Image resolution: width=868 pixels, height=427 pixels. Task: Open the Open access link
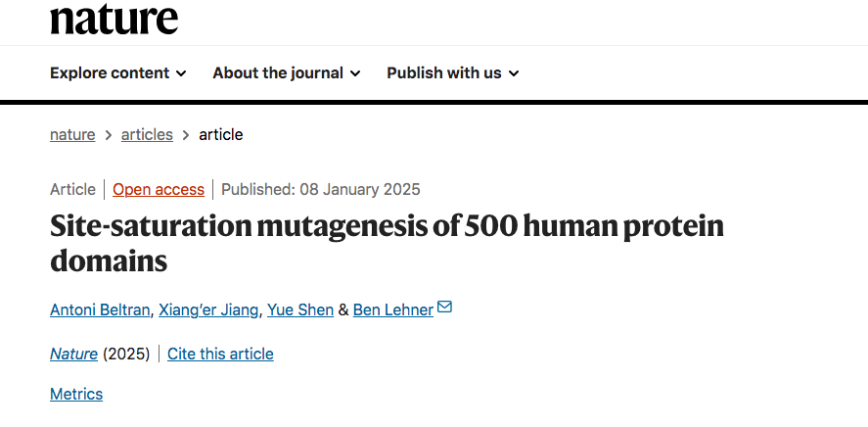[159, 189]
